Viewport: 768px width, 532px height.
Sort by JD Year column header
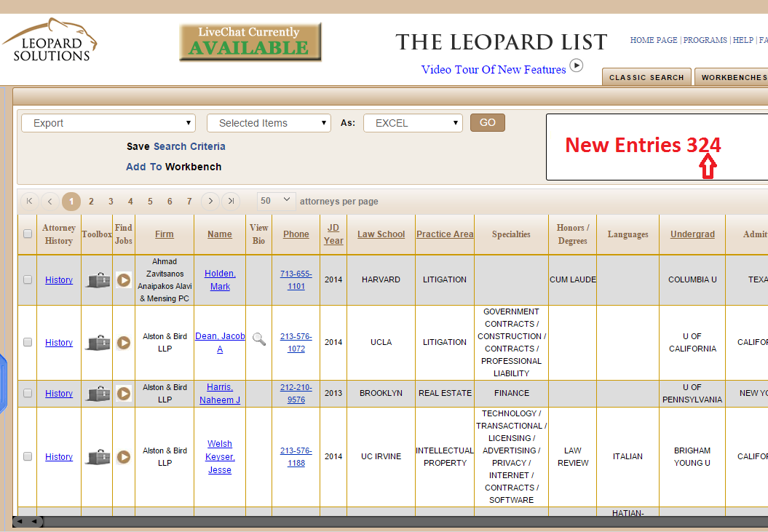333,234
